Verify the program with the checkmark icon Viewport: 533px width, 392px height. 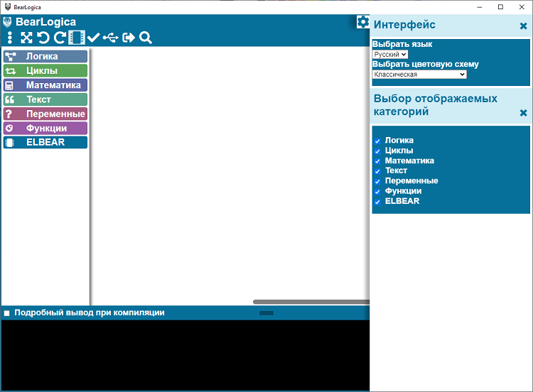(93, 38)
